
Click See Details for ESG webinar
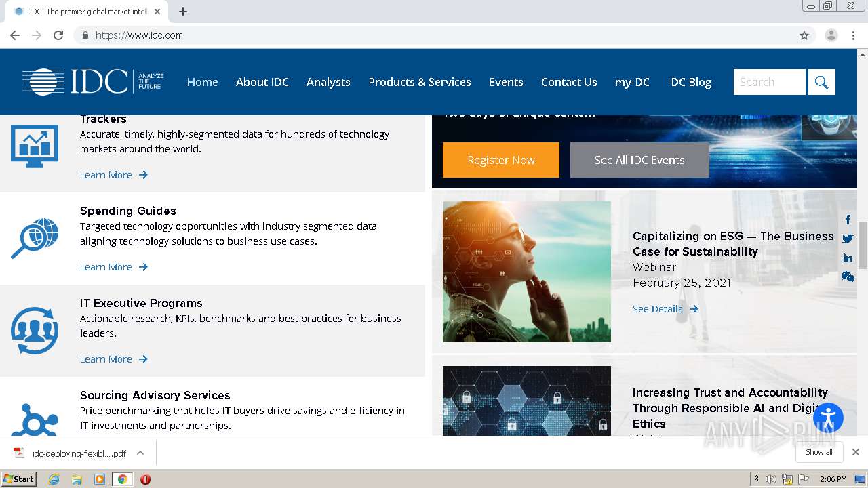coord(665,309)
